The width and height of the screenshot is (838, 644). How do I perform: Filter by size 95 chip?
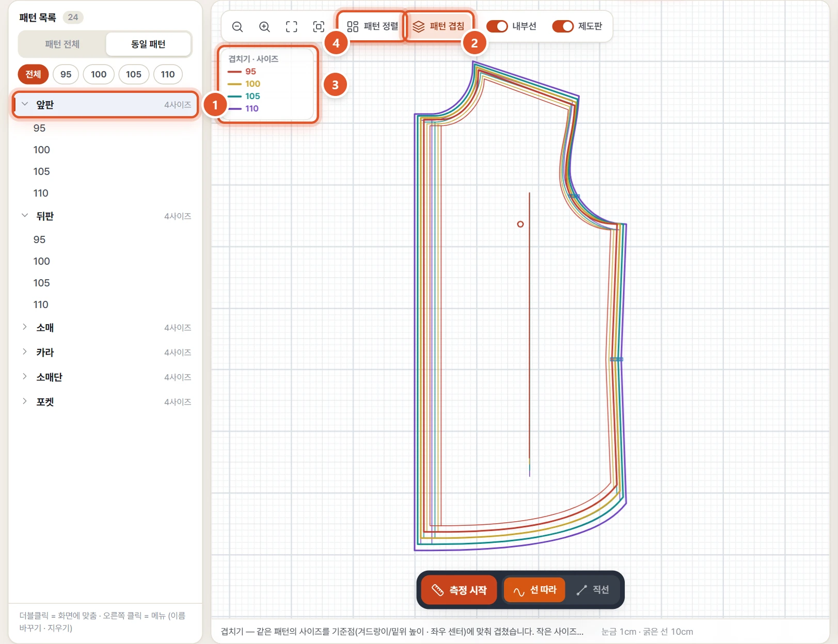66,74
